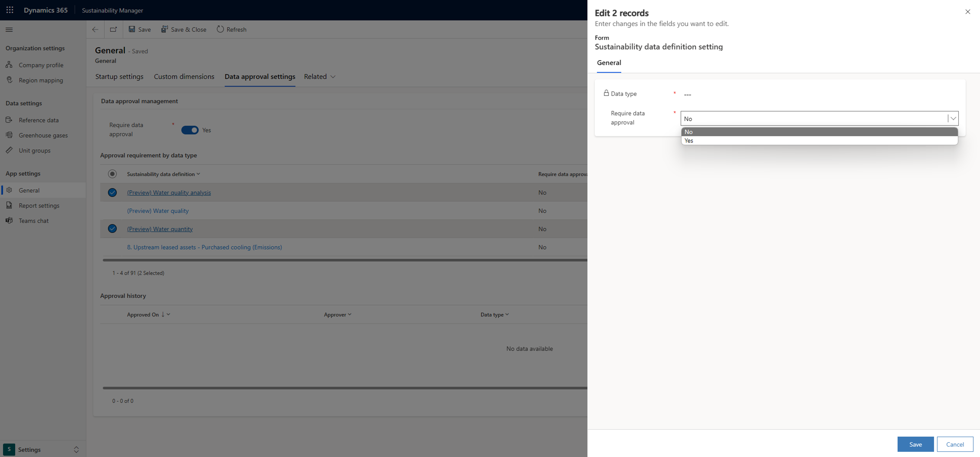Open Greenhouse gases in navigation
The image size is (980, 457).
tap(43, 135)
